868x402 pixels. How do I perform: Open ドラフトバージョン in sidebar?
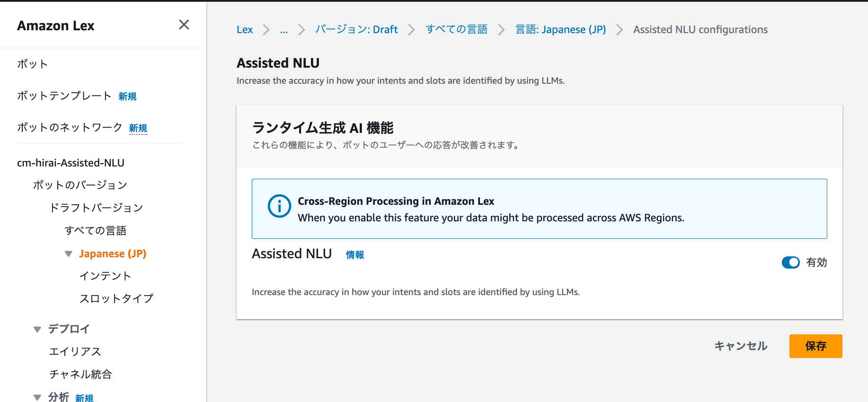tap(96, 208)
